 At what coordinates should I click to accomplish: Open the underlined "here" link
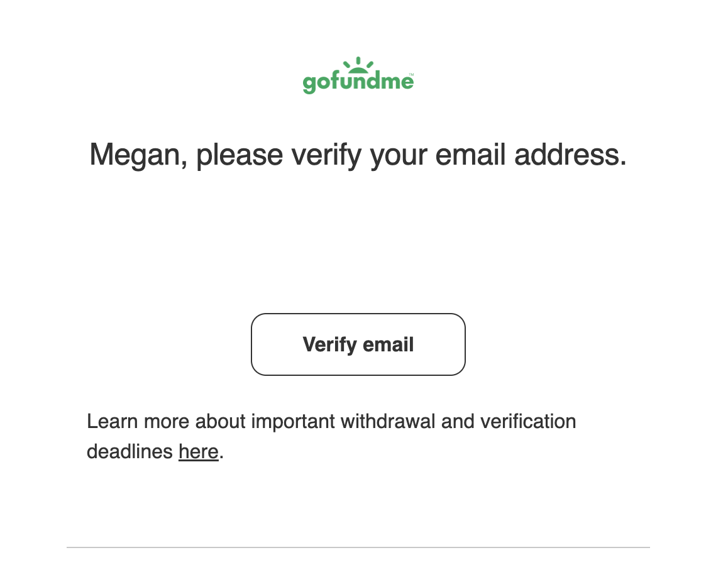pos(198,452)
